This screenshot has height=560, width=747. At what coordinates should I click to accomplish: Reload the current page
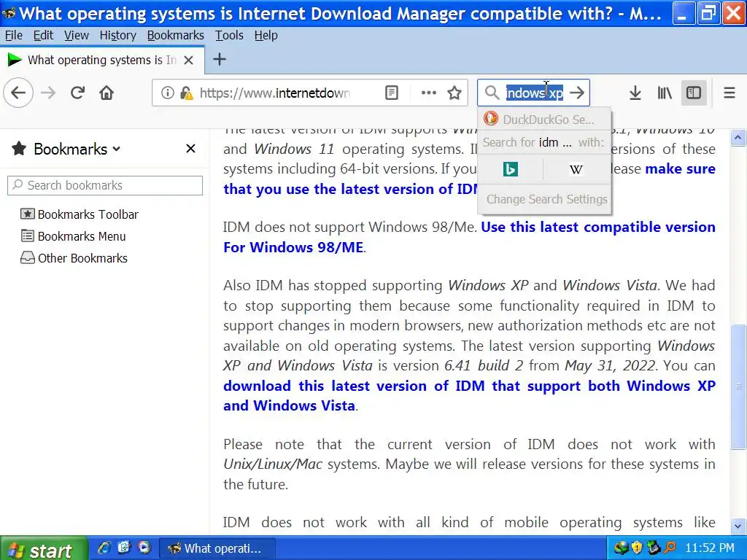point(77,93)
